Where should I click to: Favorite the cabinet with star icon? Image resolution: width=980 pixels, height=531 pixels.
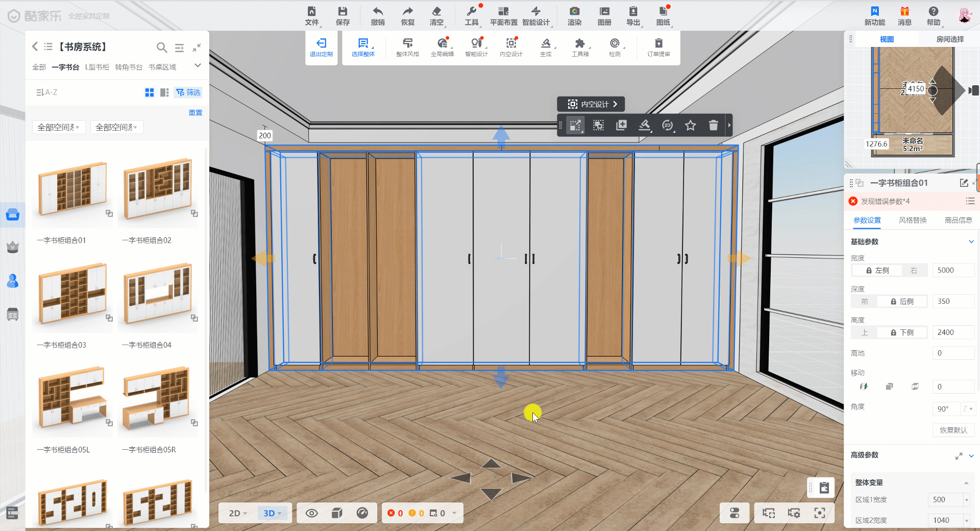690,125
